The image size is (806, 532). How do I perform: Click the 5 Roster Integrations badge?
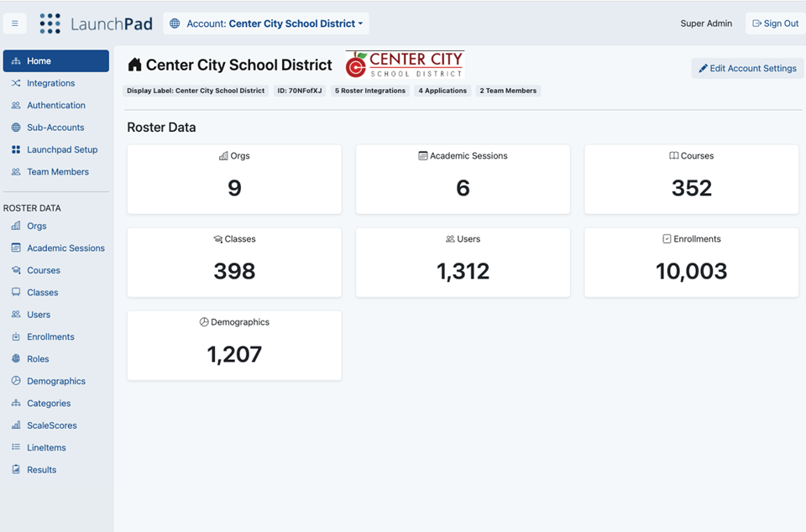tap(369, 91)
